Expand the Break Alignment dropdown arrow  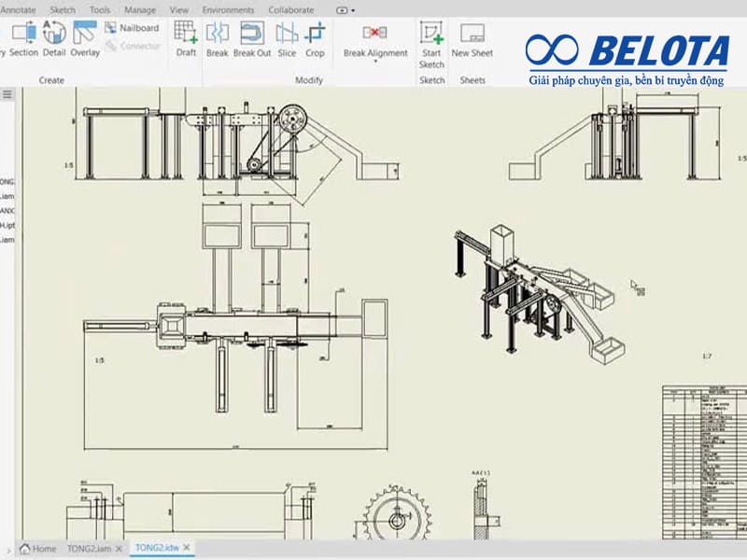(377, 63)
